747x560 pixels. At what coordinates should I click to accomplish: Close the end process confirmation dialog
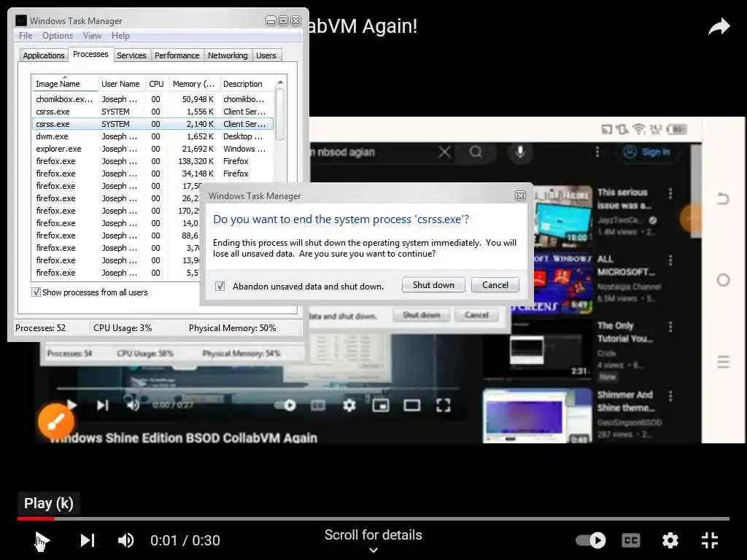pos(520,195)
